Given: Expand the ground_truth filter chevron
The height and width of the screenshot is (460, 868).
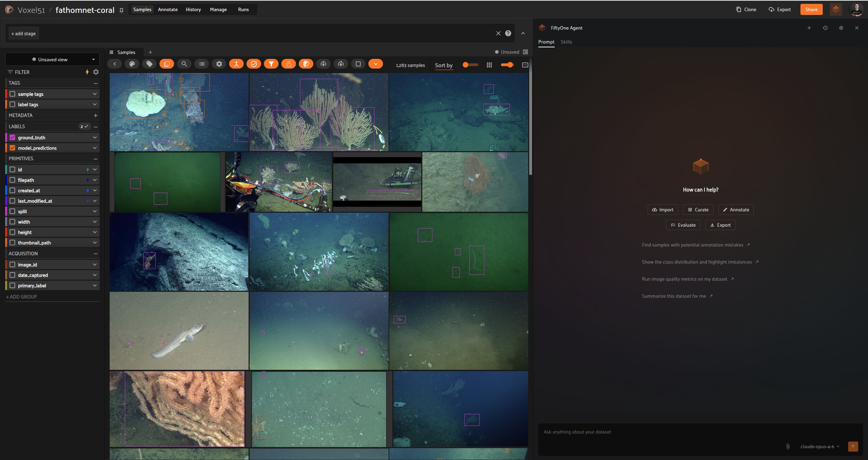Looking at the screenshot, I should click(x=95, y=137).
